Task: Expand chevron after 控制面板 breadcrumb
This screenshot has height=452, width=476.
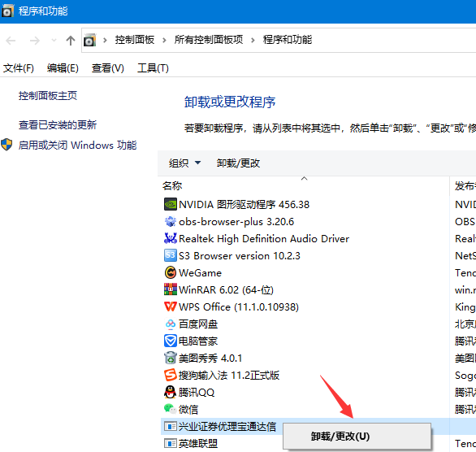Action: click(x=164, y=40)
